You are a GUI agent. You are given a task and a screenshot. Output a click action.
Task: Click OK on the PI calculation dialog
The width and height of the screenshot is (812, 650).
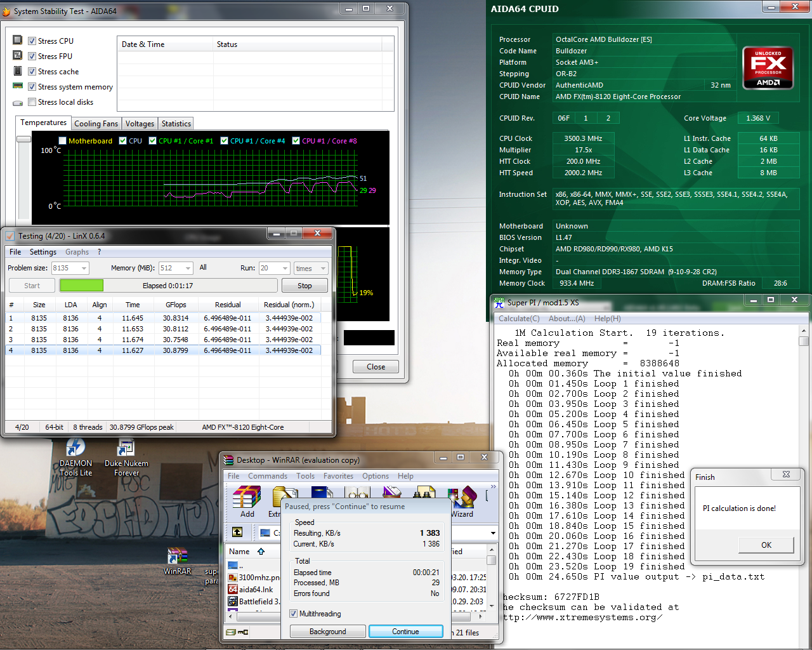click(x=766, y=545)
